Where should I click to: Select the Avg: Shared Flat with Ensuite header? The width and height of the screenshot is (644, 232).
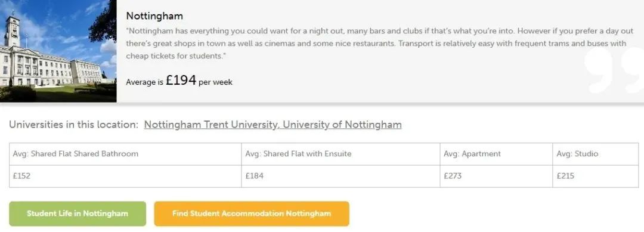340,154
